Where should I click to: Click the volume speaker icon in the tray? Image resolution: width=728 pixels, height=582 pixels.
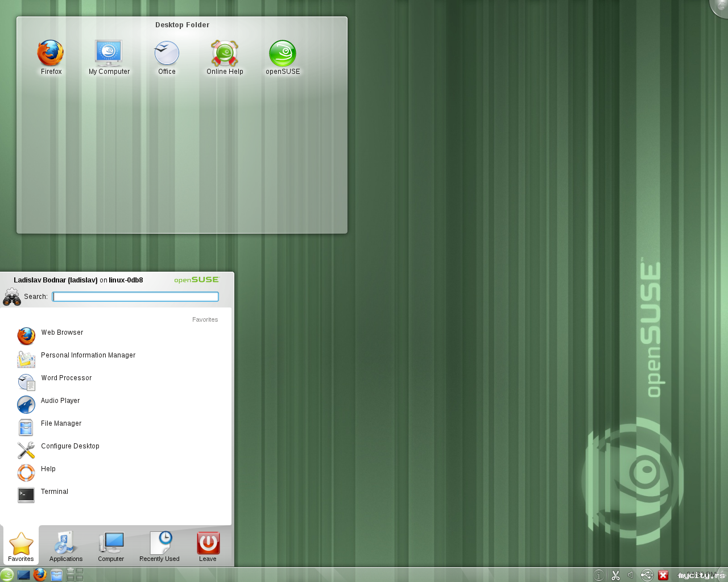pos(630,575)
